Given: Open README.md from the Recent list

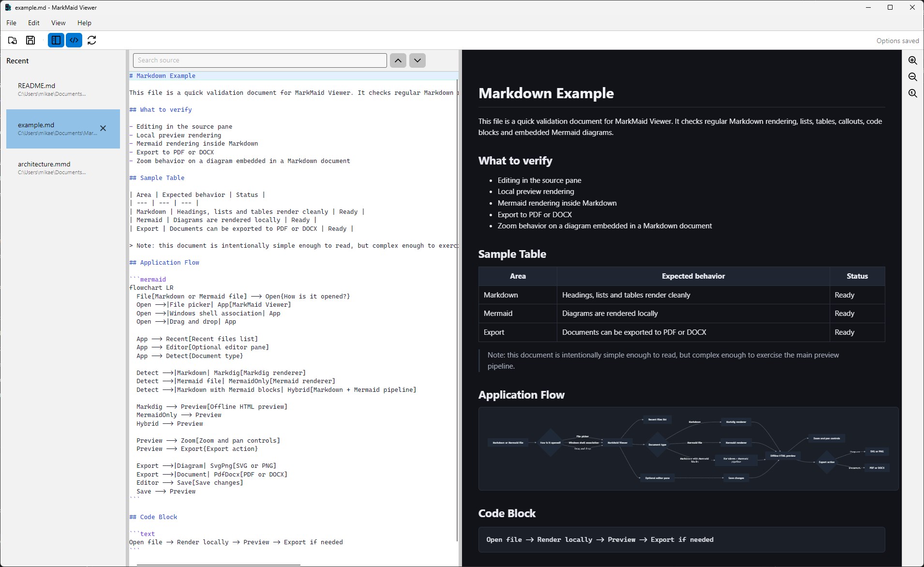Looking at the screenshot, I should [x=63, y=90].
